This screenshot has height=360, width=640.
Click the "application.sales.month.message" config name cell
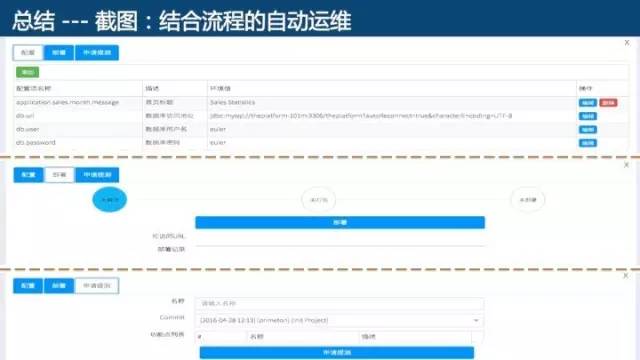coord(68,102)
